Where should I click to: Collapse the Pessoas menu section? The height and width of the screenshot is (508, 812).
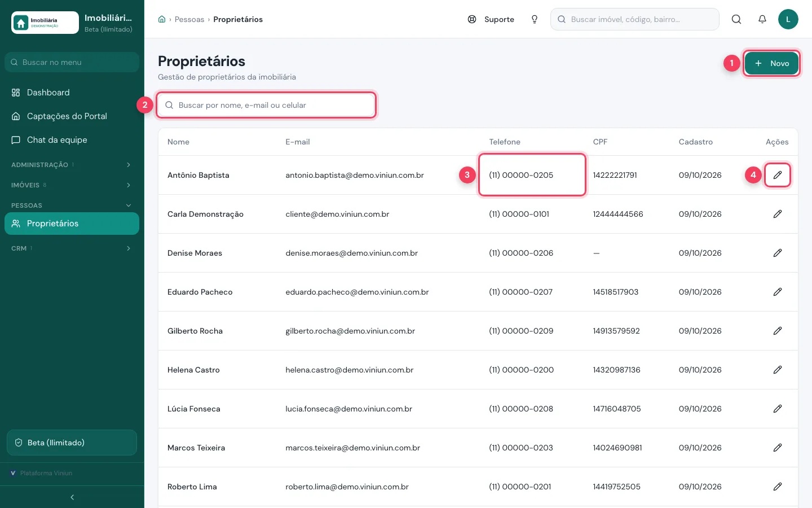coord(72,205)
